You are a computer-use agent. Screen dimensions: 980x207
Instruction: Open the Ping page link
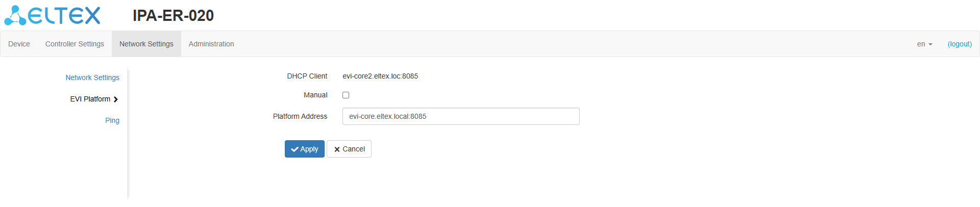112,121
